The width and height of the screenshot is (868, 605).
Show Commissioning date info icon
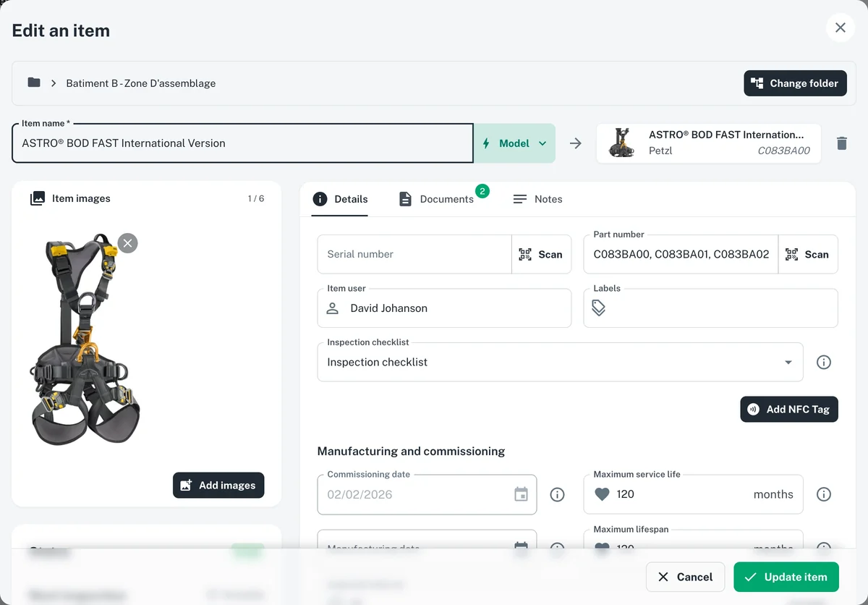pyautogui.click(x=557, y=494)
